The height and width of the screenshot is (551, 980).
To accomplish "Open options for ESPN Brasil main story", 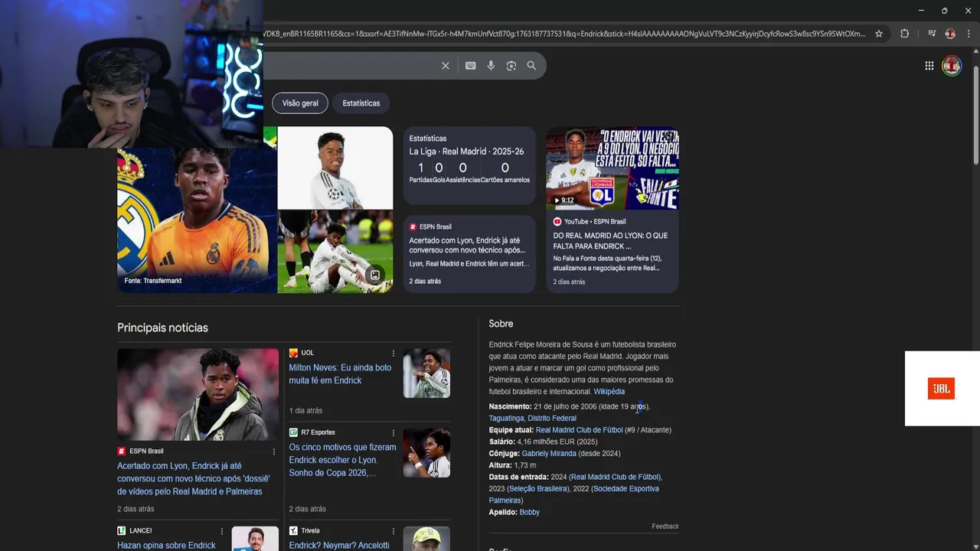I will [x=274, y=452].
